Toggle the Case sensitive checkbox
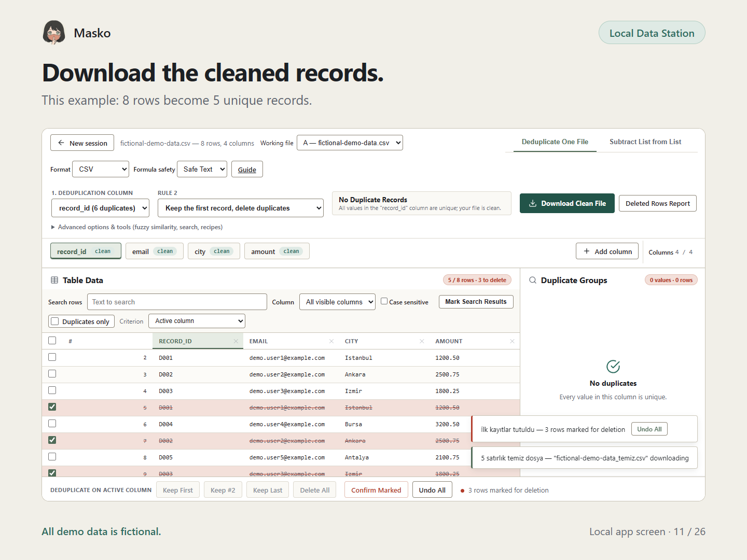This screenshot has width=747, height=560. coord(384,301)
